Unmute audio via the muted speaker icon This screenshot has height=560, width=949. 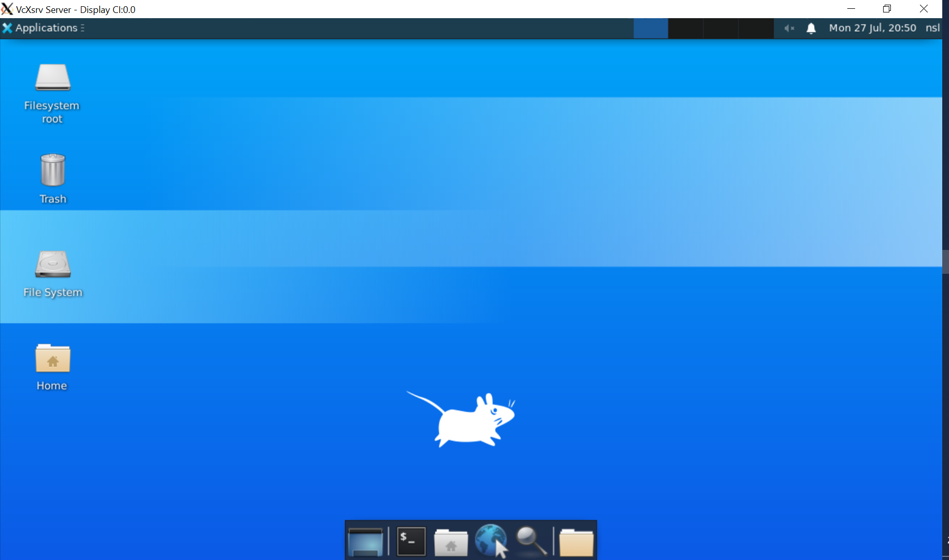click(x=789, y=28)
